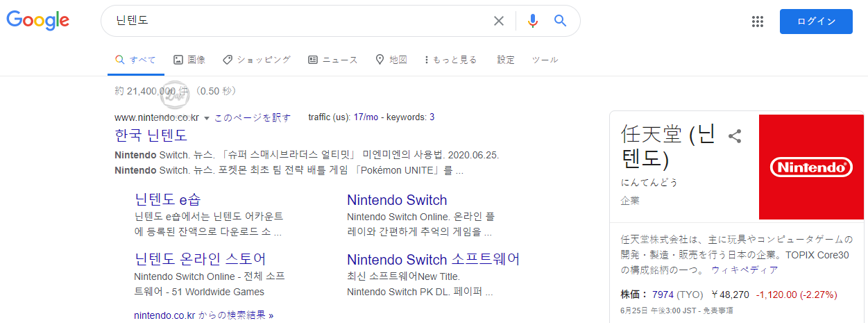Viewport: 868px width, 323px height.
Task: Open the 地図 tab
Action: 391,60
